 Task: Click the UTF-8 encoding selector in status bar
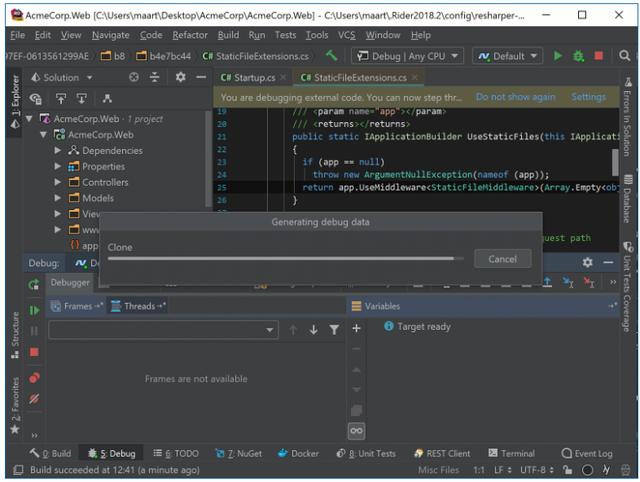(537, 470)
